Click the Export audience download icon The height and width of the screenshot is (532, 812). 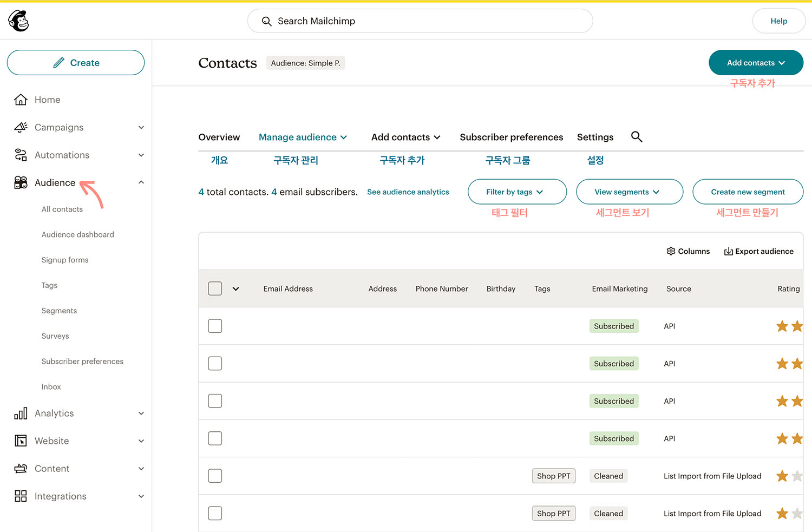click(729, 252)
